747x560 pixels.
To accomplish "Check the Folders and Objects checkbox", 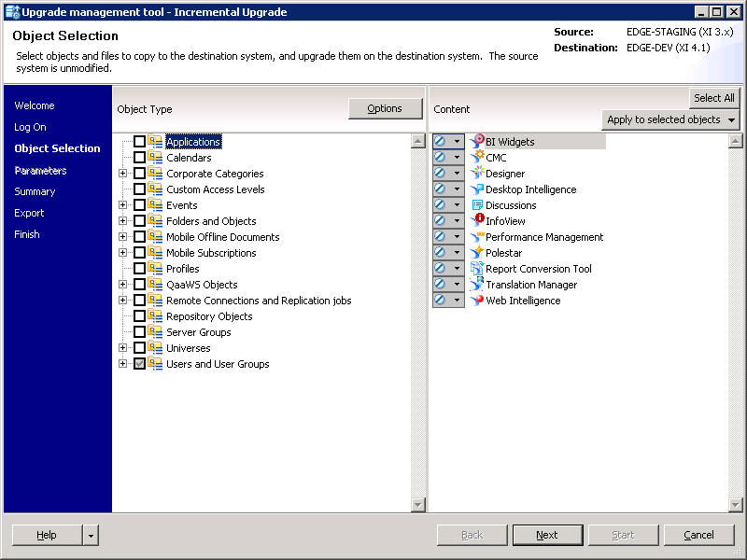I will pyautogui.click(x=139, y=221).
